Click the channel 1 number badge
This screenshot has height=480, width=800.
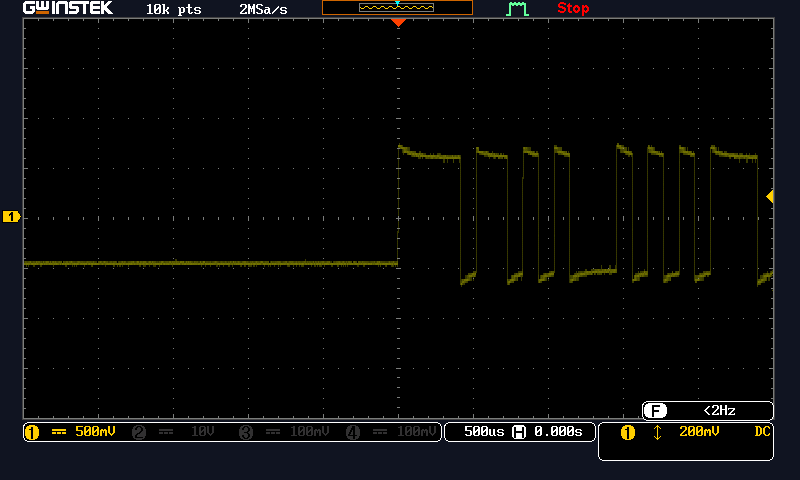pos(32,433)
